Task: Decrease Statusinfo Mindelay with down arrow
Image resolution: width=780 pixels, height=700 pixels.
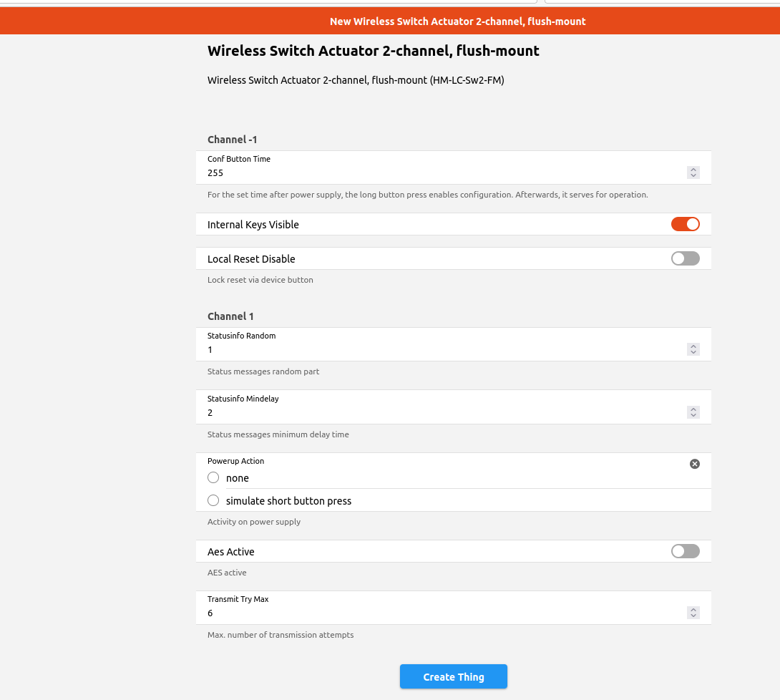Action: click(693, 415)
